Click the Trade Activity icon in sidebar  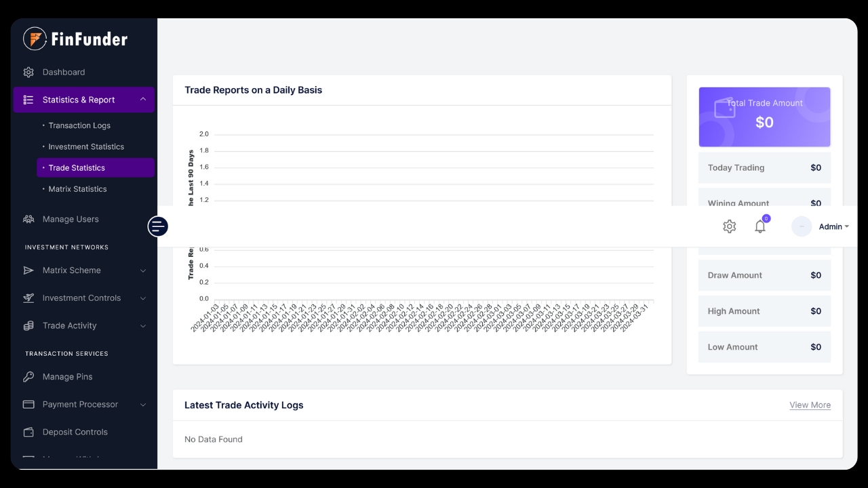point(28,326)
